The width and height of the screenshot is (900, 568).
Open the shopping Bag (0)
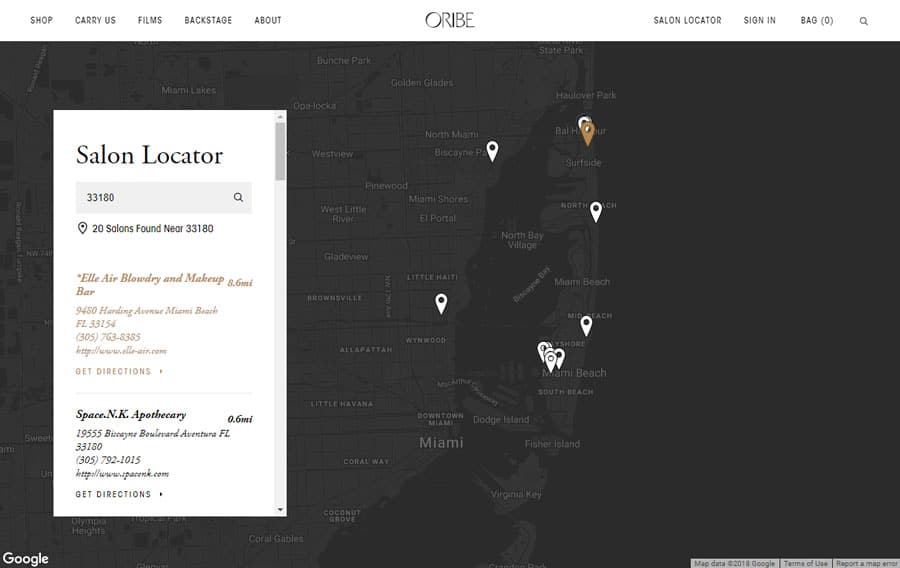click(816, 21)
